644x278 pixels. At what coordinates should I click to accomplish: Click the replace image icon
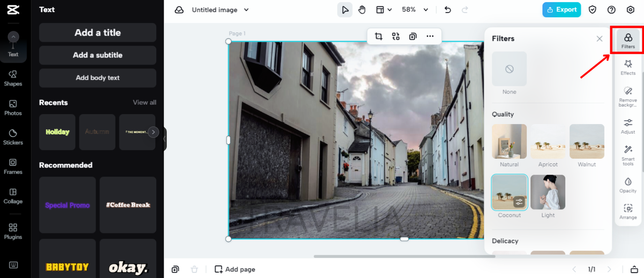396,36
